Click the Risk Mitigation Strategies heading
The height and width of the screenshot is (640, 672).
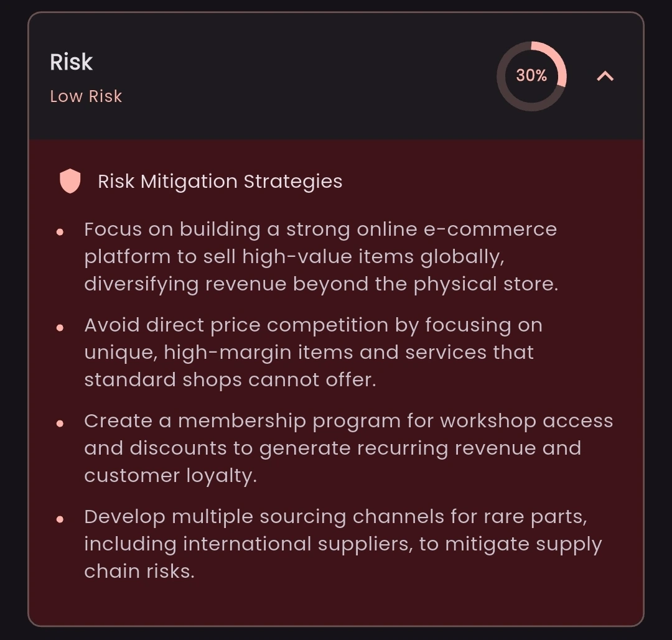(220, 181)
